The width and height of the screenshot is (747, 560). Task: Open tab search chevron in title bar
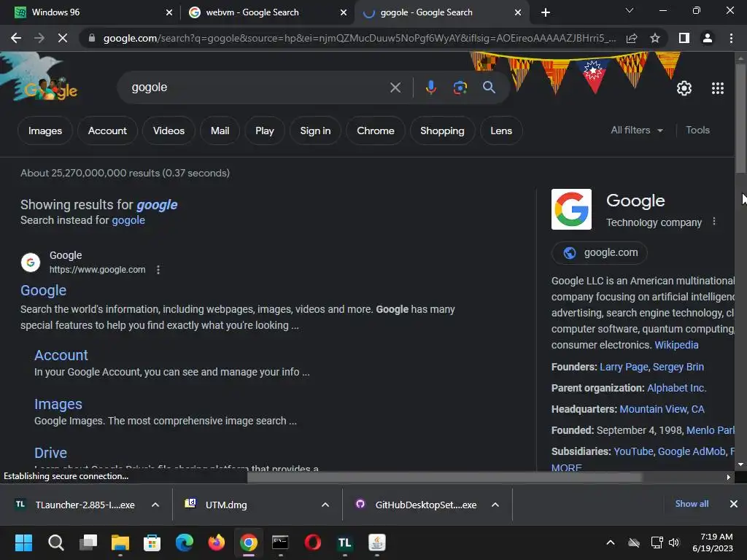click(x=630, y=10)
